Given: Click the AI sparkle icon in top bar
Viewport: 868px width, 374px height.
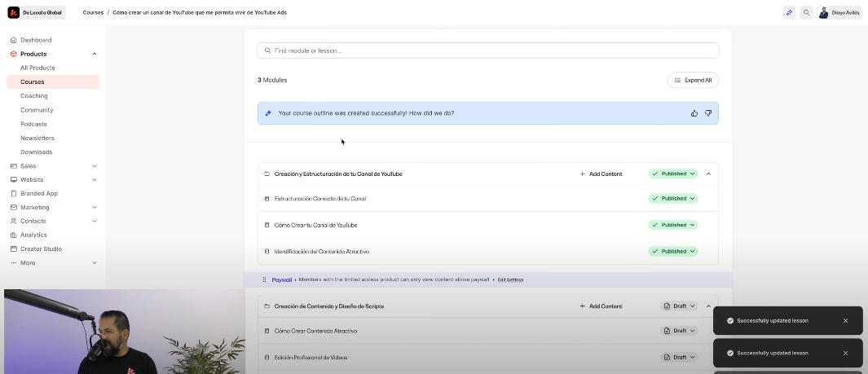Looking at the screenshot, I should point(789,12).
